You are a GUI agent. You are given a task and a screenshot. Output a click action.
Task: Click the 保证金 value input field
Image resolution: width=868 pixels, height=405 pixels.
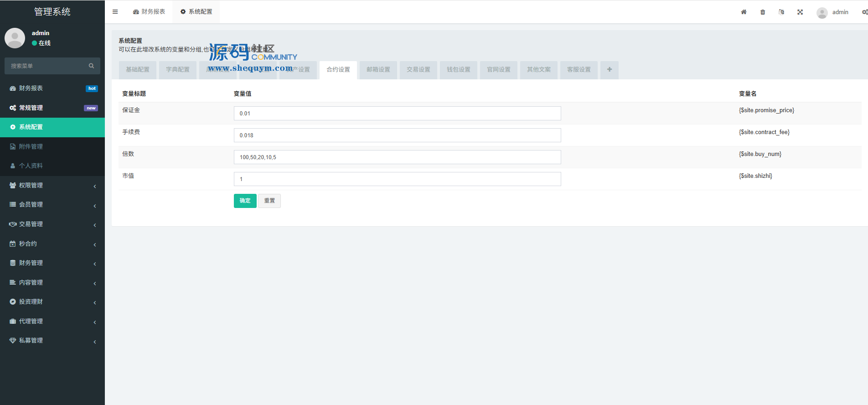[x=397, y=114]
